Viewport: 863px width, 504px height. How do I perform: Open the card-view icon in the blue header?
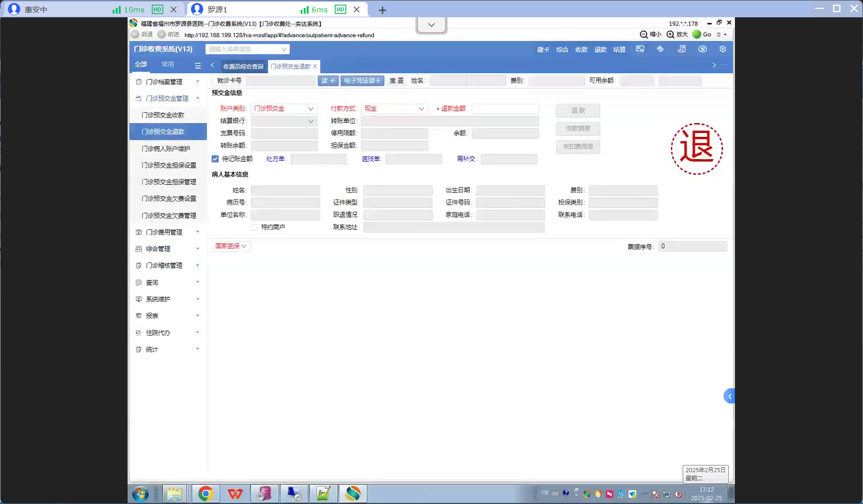tap(640, 49)
